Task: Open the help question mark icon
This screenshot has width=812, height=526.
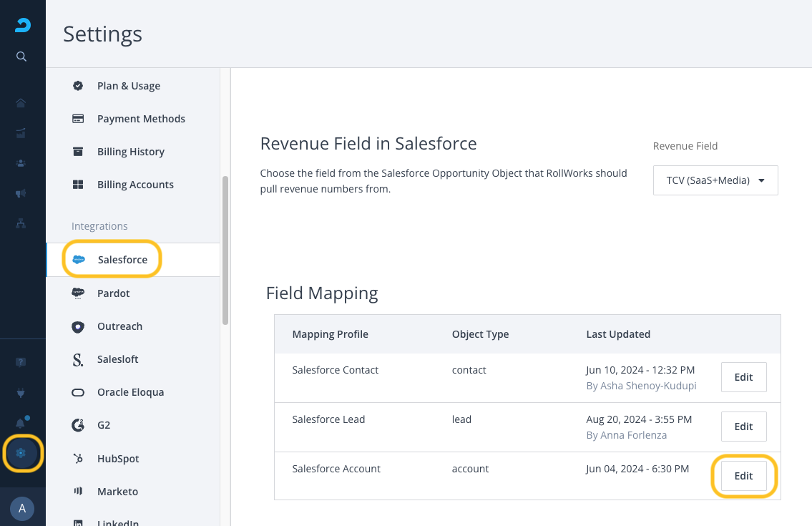Action: 21,362
